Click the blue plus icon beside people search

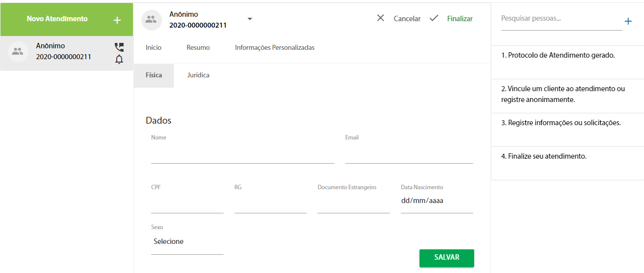point(628,21)
